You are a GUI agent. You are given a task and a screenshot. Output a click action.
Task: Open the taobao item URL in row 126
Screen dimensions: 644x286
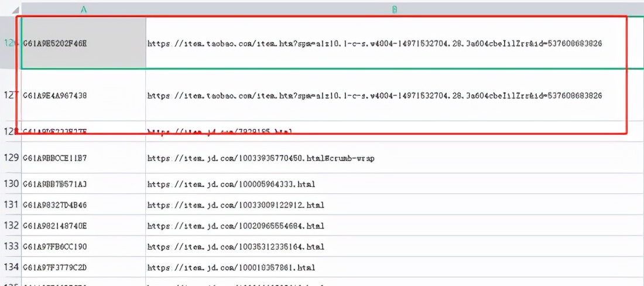tap(375, 43)
